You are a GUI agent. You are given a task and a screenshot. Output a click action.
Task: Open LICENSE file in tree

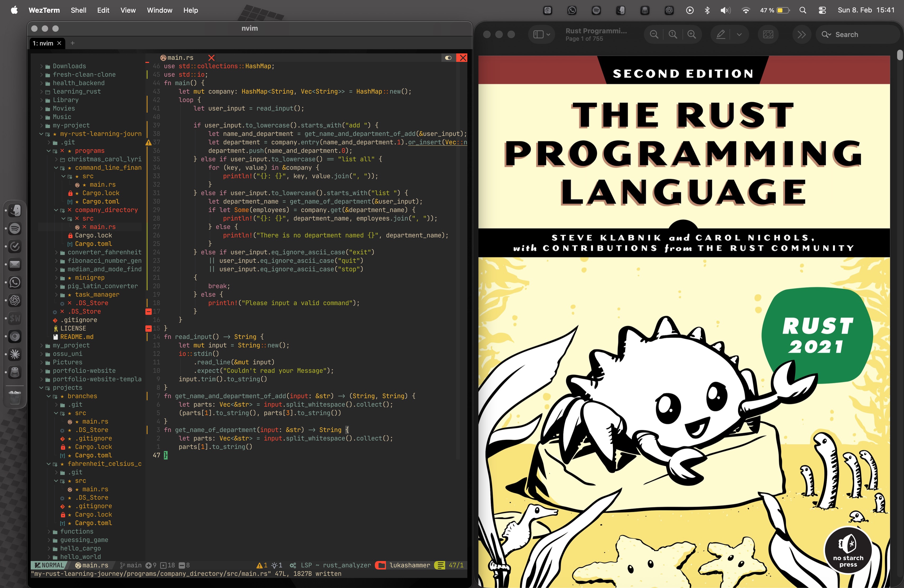[x=73, y=328]
